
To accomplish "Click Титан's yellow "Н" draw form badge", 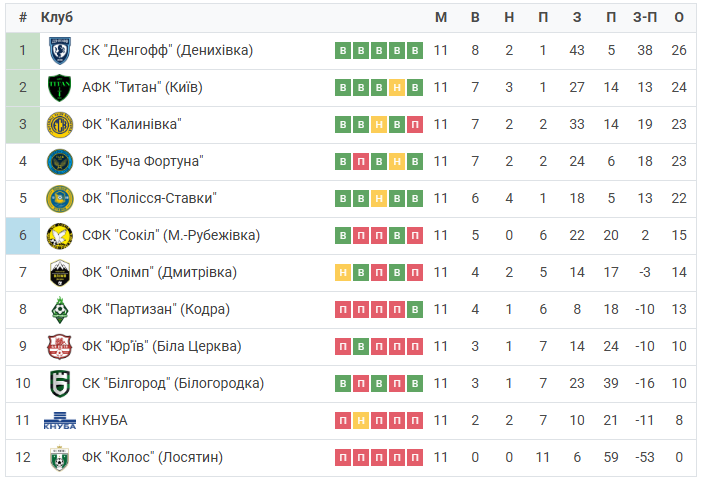I will 397,88.
